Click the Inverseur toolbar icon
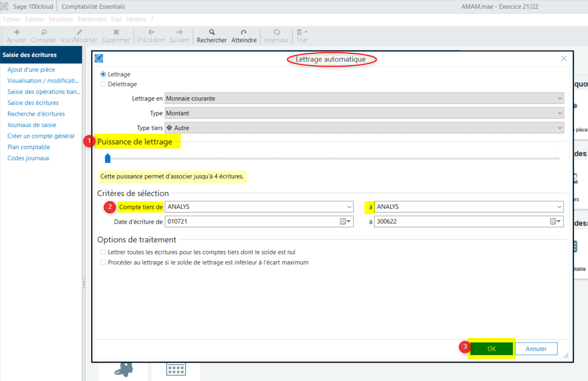Viewport: 588px width, 381px height. click(x=276, y=32)
